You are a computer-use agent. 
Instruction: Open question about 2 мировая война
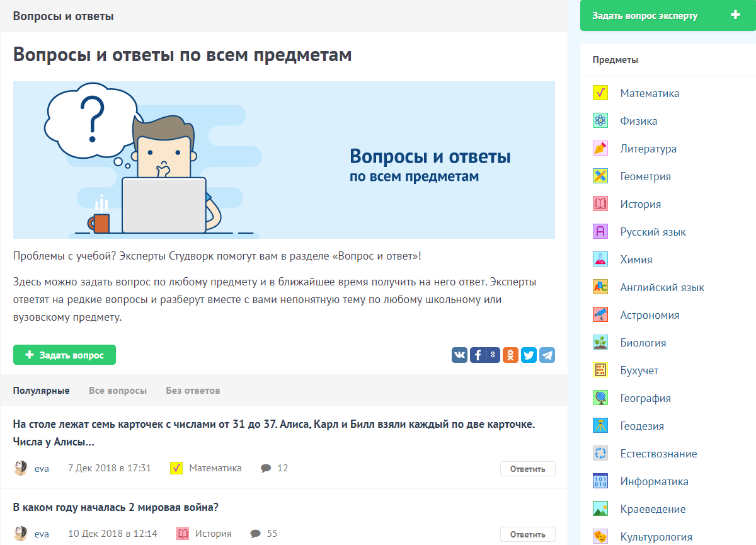(116, 507)
